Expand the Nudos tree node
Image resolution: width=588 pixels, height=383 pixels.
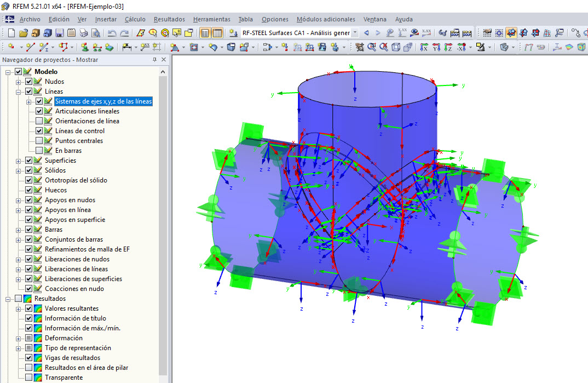coord(19,82)
